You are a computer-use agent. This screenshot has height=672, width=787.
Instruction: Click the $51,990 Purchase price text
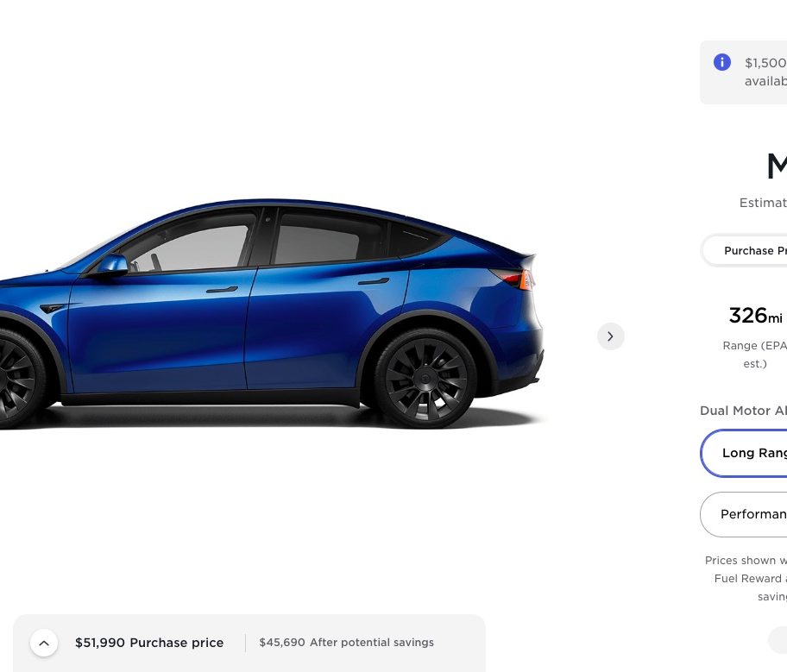click(x=149, y=643)
